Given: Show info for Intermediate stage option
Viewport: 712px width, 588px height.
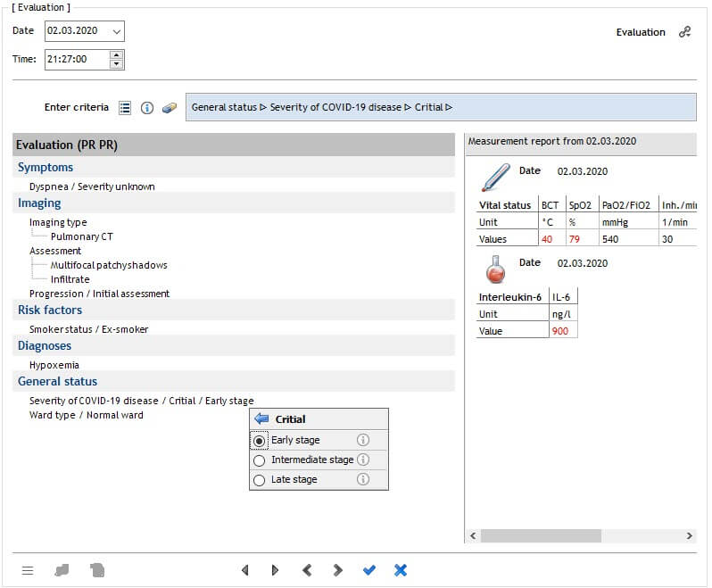Looking at the screenshot, I should (x=363, y=460).
